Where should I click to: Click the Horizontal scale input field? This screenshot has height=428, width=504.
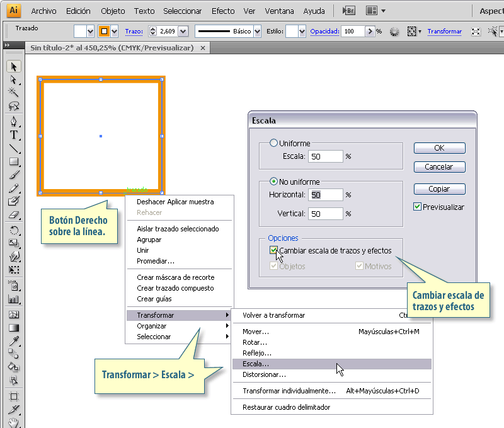(326, 195)
